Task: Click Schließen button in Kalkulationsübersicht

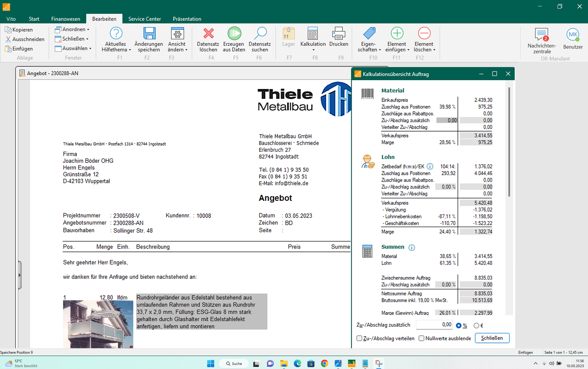Action: tap(492, 338)
